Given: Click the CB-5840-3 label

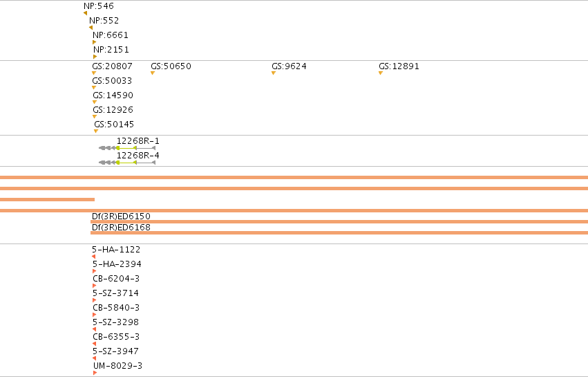Looking at the screenshot, I should (116, 308).
